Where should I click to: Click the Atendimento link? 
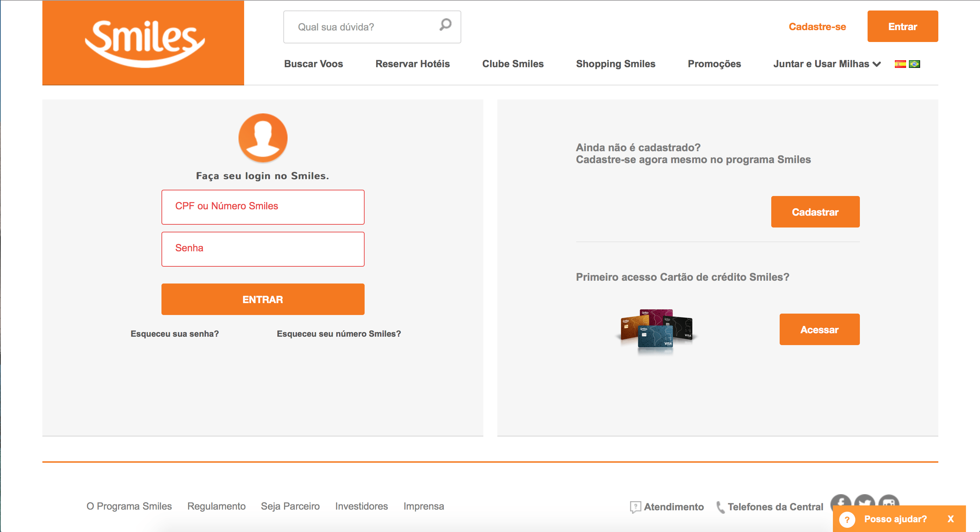(674, 507)
